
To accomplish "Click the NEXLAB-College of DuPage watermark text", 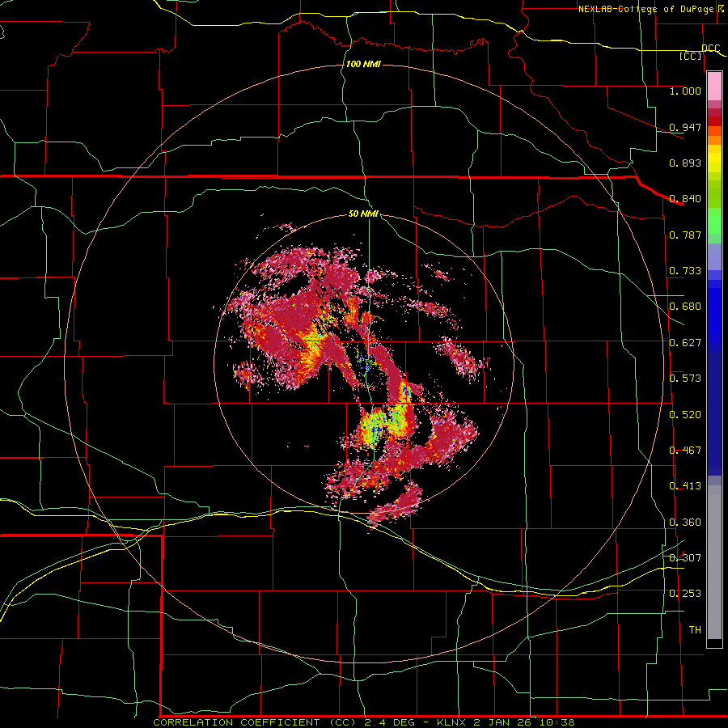I will click(x=646, y=9).
